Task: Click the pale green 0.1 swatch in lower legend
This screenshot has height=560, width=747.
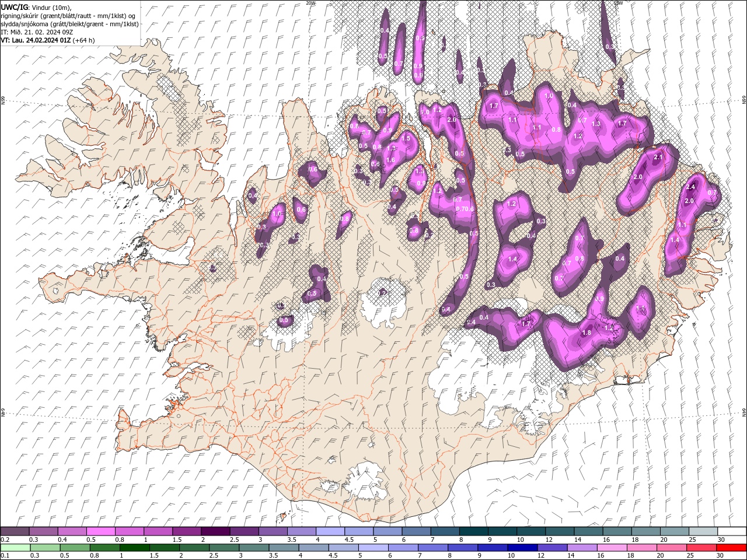Action: tap(15, 548)
